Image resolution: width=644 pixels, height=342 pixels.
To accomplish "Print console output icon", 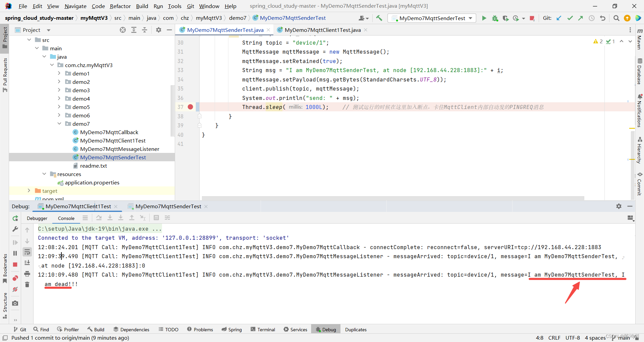I will tap(27, 274).
